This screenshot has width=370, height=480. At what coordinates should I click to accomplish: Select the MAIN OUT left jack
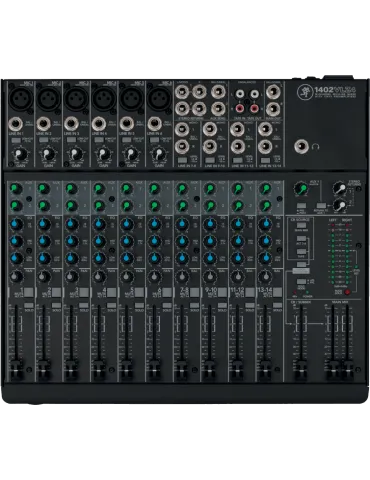tap(273, 91)
